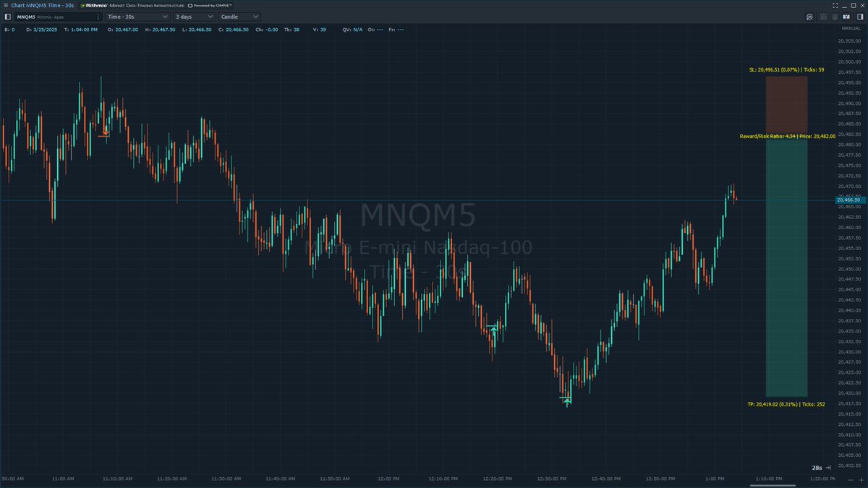Click the red stop-loss zone of risk tool
The width and height of the screenshot is (868, 488).
point(786,106)
